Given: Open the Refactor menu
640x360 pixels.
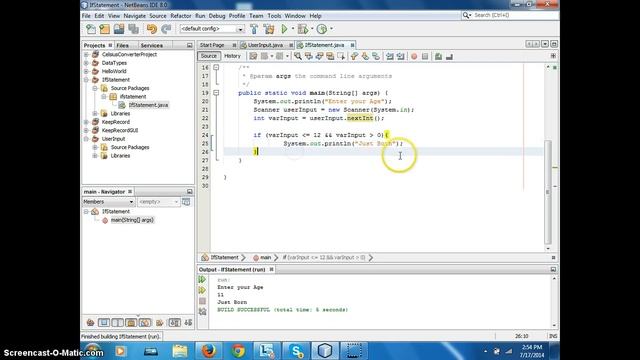Looking at the screenshot, I should point(180,16).
